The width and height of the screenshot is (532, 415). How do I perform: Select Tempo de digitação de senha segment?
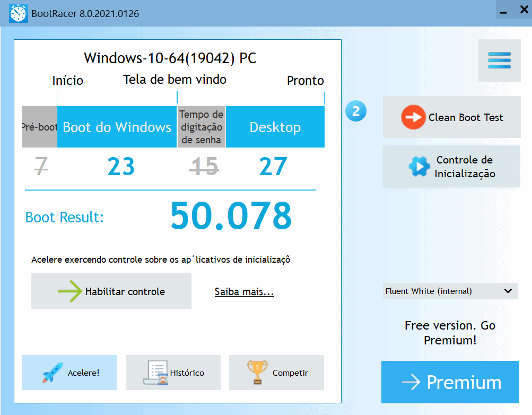[201, 127]
